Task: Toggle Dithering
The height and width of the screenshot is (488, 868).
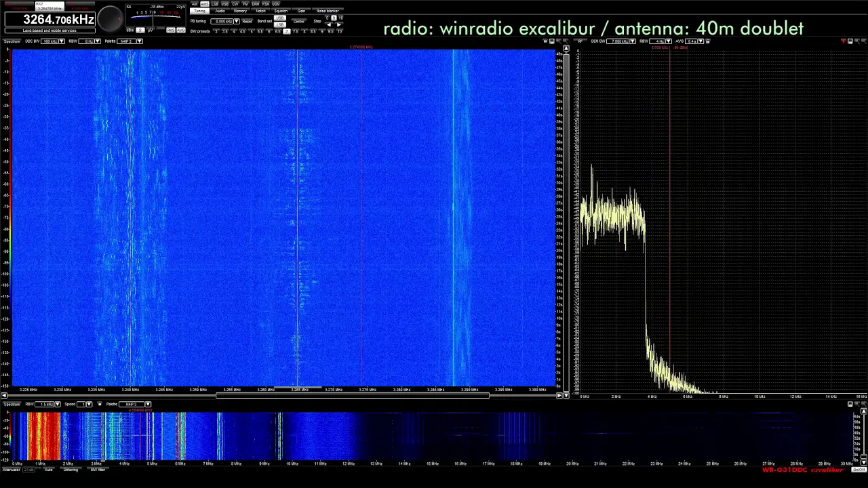Action: tap(71, 470)
